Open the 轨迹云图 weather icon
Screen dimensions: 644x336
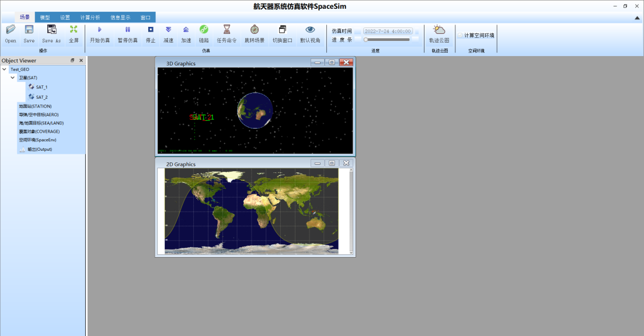click(439, 30)
